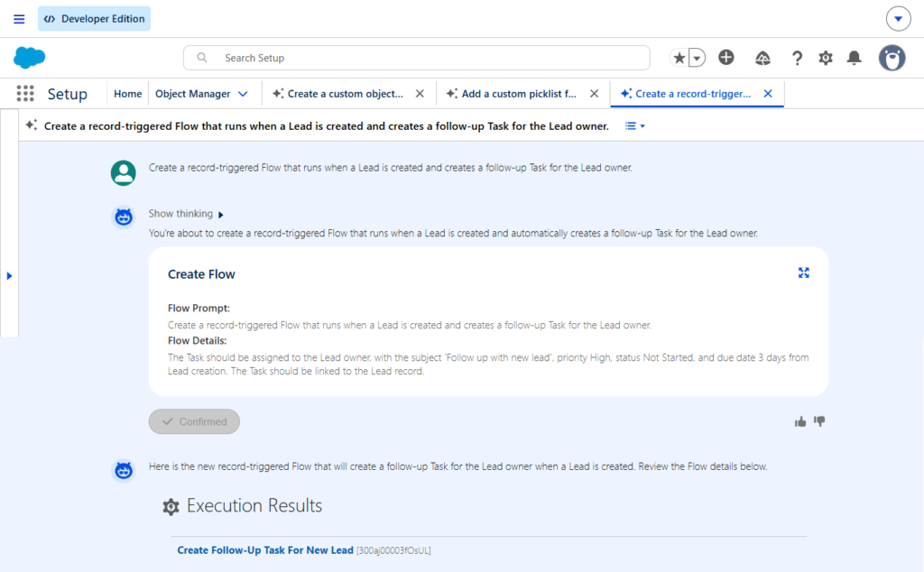
Task: Click the Favorites star icon
Action: pos(679,58)
